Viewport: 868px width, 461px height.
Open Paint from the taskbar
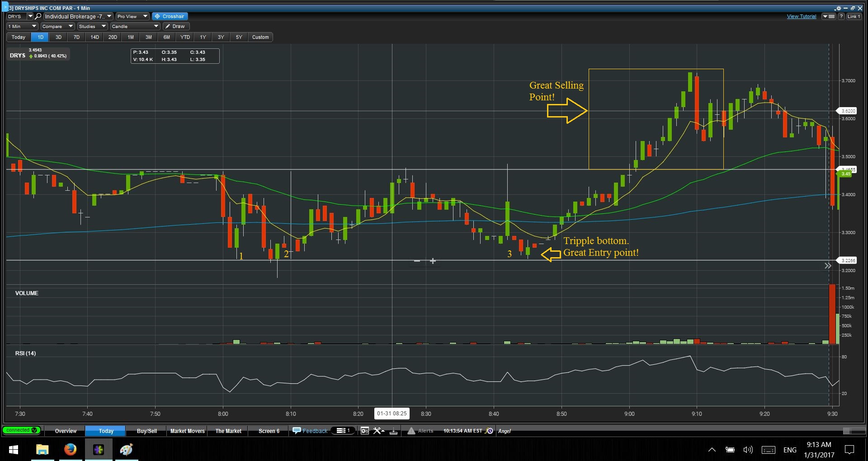pyautogui.click(x=127, y=450)
